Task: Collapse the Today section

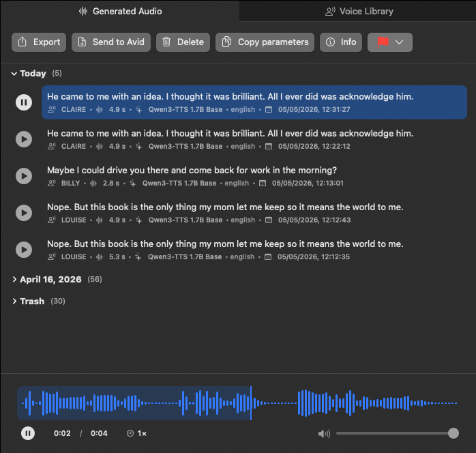Action: pos(14,74)
